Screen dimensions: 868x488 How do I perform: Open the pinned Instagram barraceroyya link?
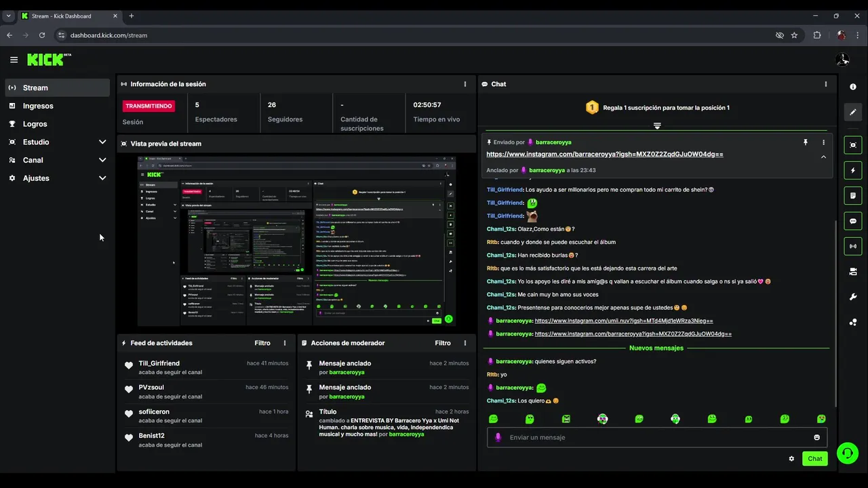(604, 154)
